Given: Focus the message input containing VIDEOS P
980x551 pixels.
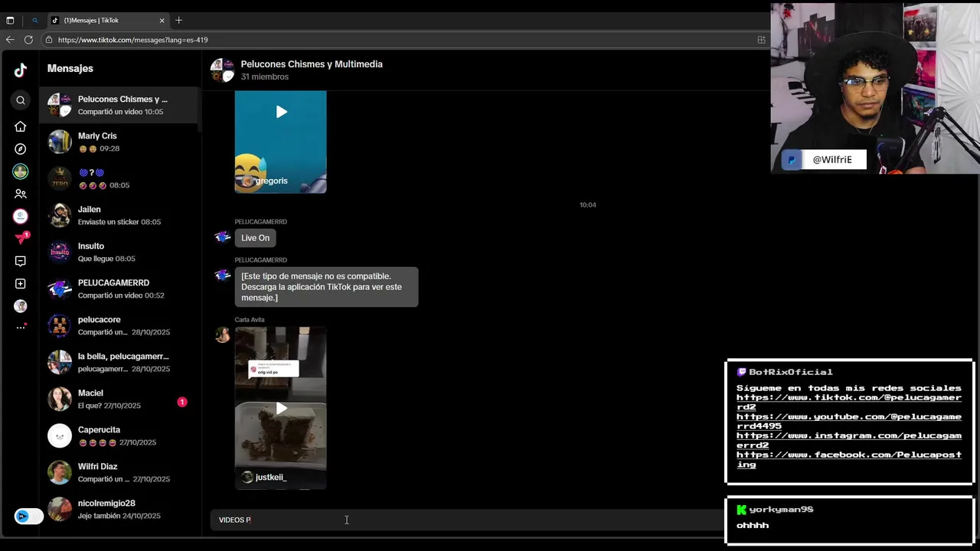Looking at the screenshot, I should pyautogui.click(x=467, y=520).
